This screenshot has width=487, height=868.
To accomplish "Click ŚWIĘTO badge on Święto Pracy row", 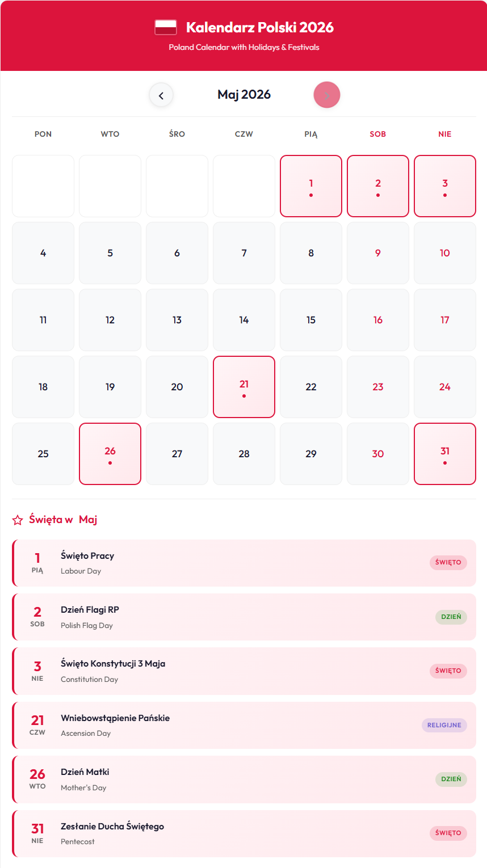I will coord(448,563).
